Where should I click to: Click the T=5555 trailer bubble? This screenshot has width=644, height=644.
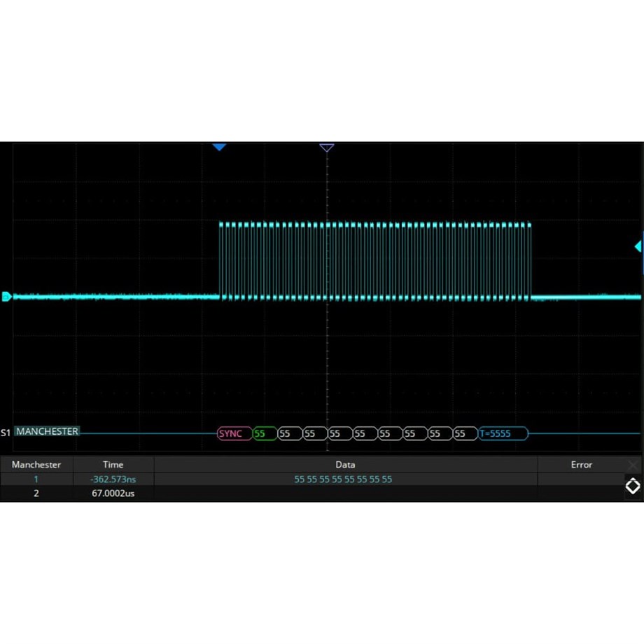(x=503, y=433)
